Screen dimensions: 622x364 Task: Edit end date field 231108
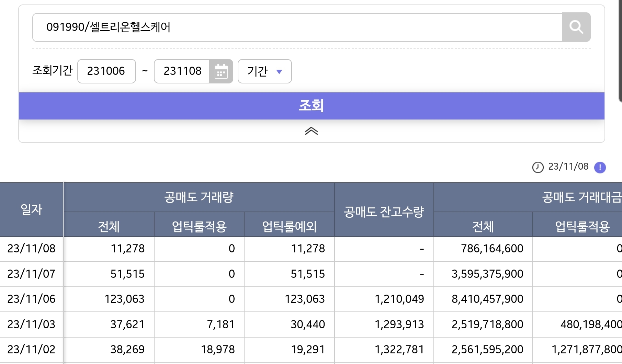coord(182,71)
